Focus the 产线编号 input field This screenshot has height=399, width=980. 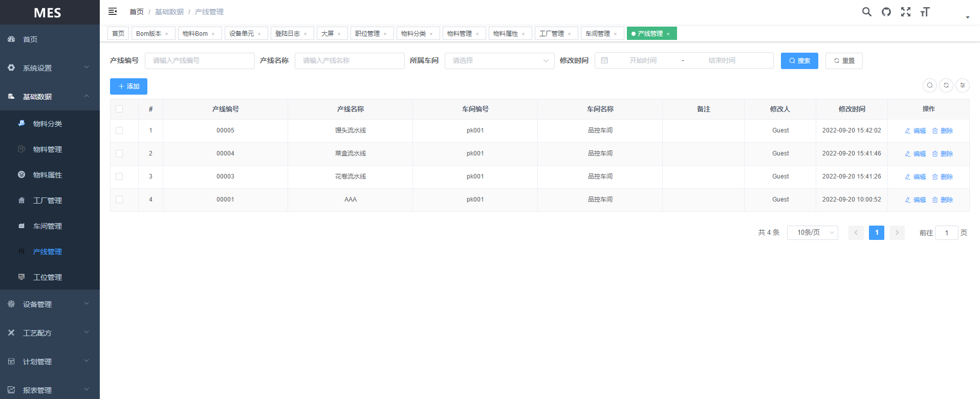200,61
